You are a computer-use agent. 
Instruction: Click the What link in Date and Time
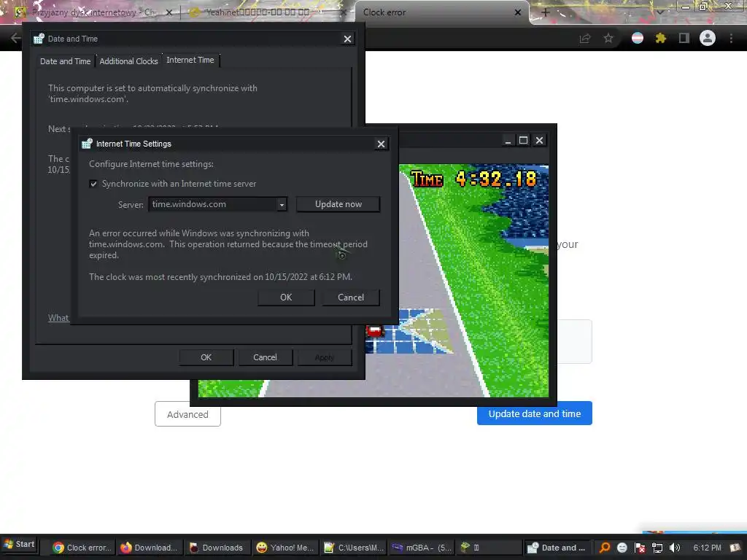(58, 318)
